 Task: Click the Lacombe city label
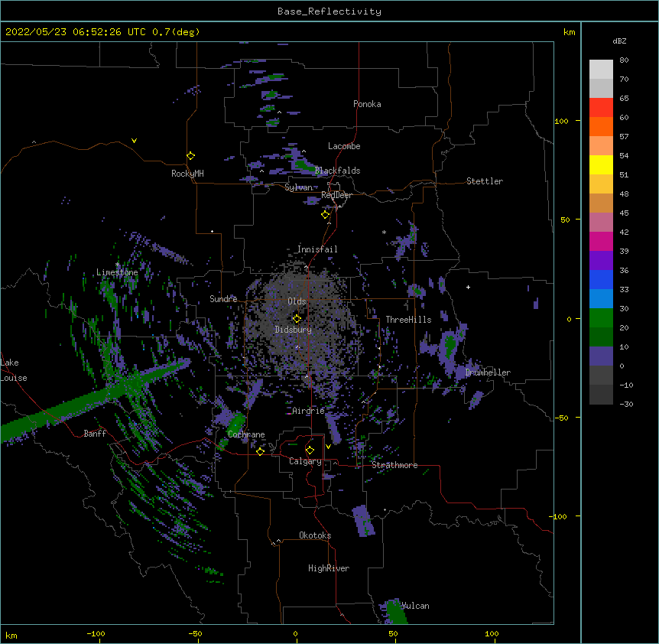coord(344,146)
